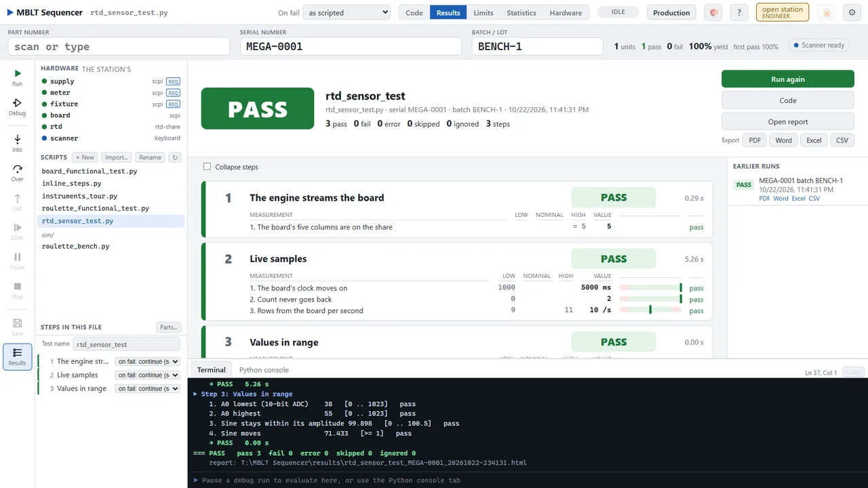Toggle the Collapse steps checkbox

coord(208,167)
